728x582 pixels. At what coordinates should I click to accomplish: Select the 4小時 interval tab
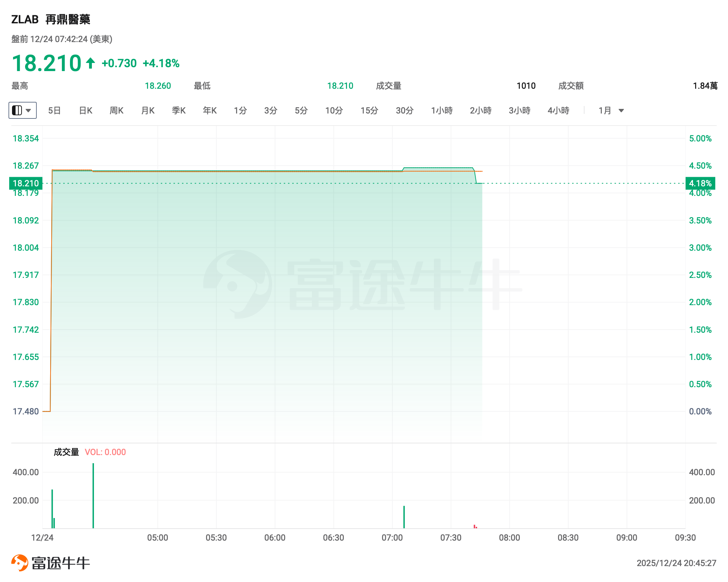[x=558, y=111]
